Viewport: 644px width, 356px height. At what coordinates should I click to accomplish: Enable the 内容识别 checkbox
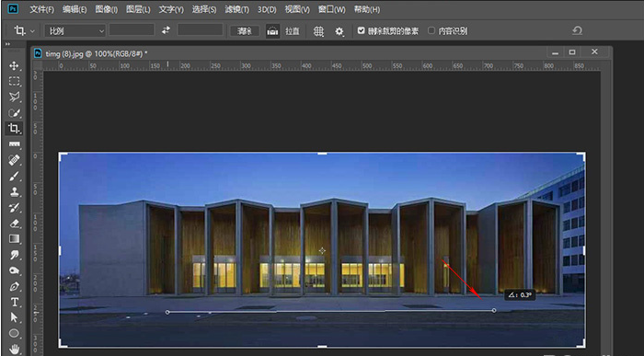coord(431,30)
